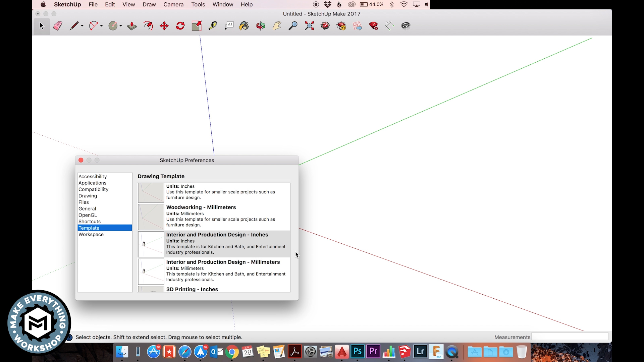
Task: Open Google Chrome from the dock
Action: coord(232,352)
